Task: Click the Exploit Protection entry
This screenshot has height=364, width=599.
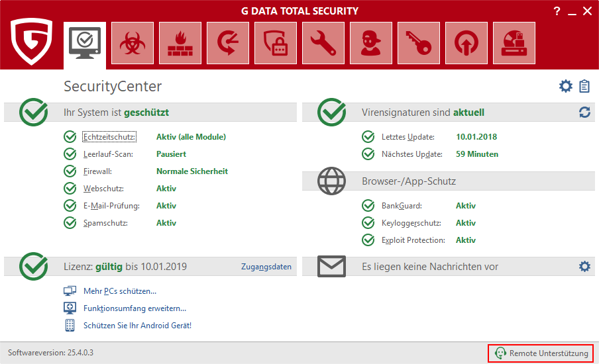Action: [413, 240]
